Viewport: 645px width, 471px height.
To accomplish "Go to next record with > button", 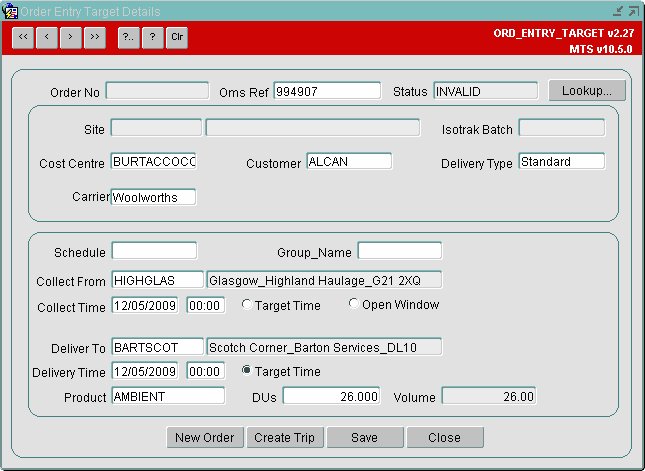I will 71,37.
